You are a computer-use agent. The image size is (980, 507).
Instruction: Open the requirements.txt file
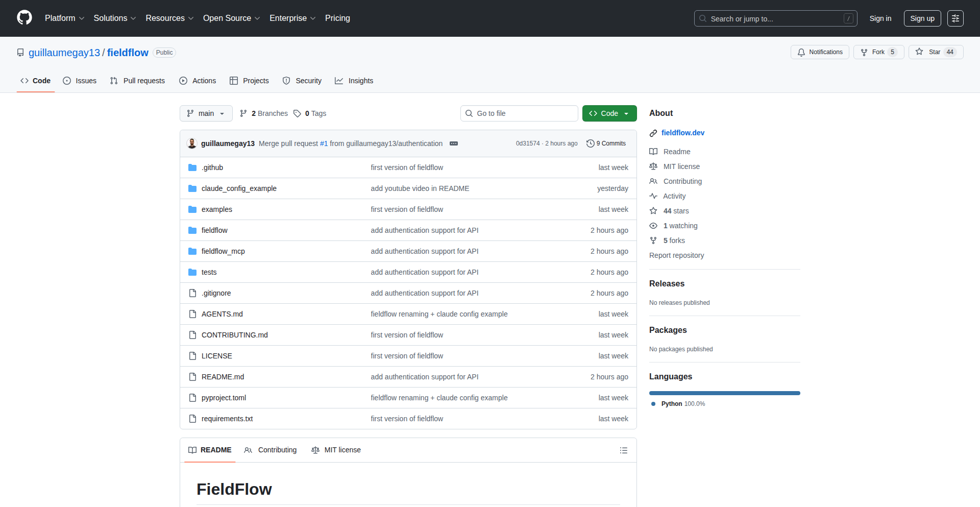click(227, 419)
